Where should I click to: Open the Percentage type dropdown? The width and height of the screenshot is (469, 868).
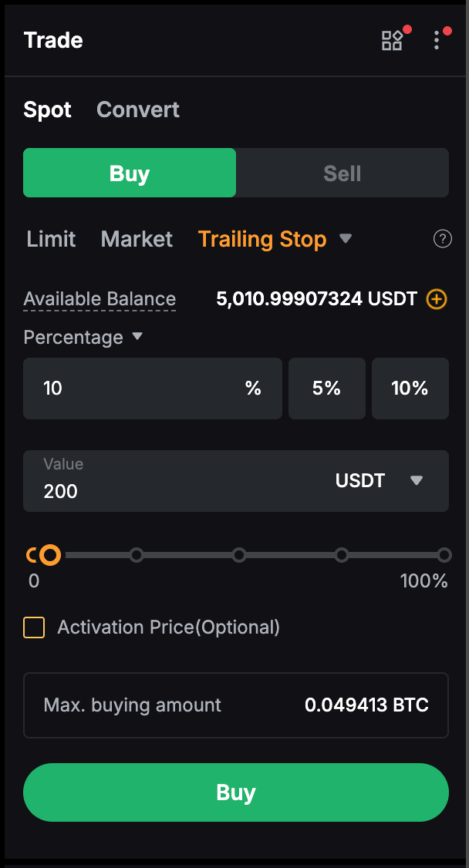tap(137, 337)
